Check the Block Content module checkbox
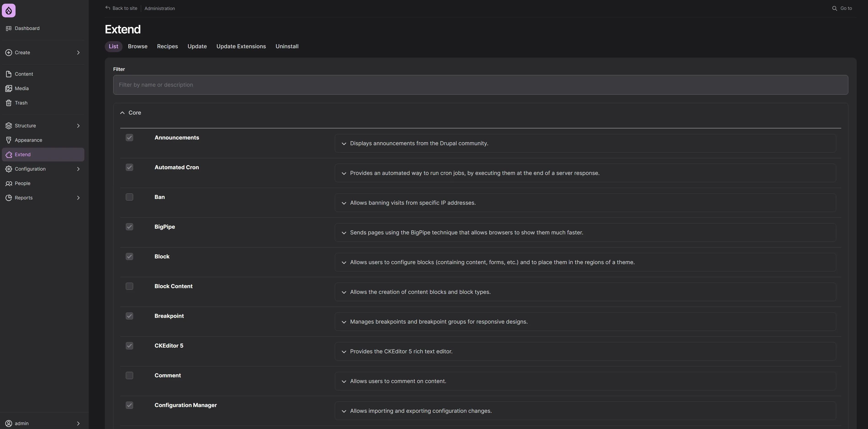The image size is (868, 429). (129, 286)
